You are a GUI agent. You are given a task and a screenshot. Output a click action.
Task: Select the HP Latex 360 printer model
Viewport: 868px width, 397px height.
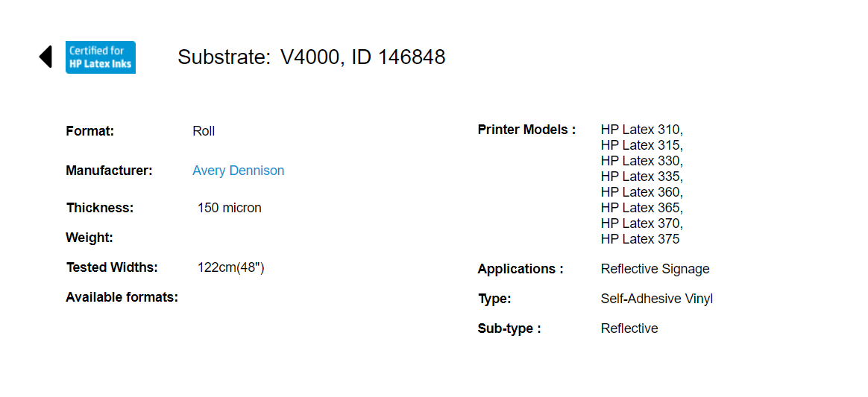tap(642, 192)
